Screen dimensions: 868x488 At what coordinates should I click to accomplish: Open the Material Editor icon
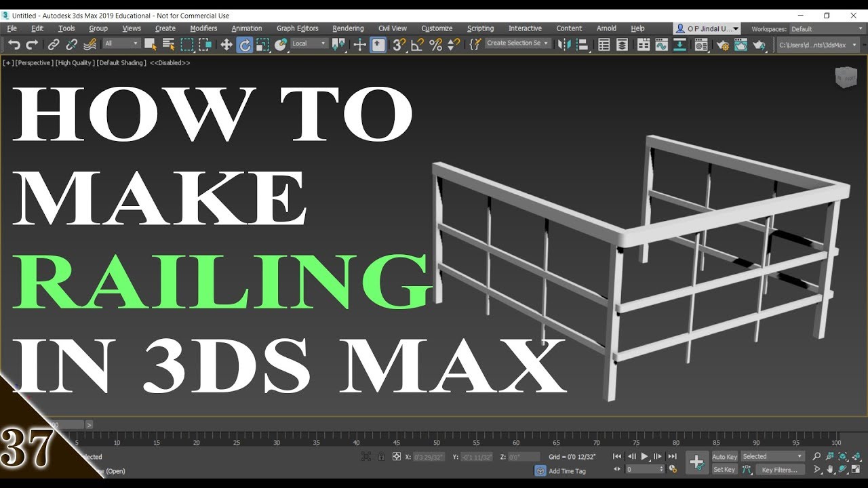click(701, 45)
